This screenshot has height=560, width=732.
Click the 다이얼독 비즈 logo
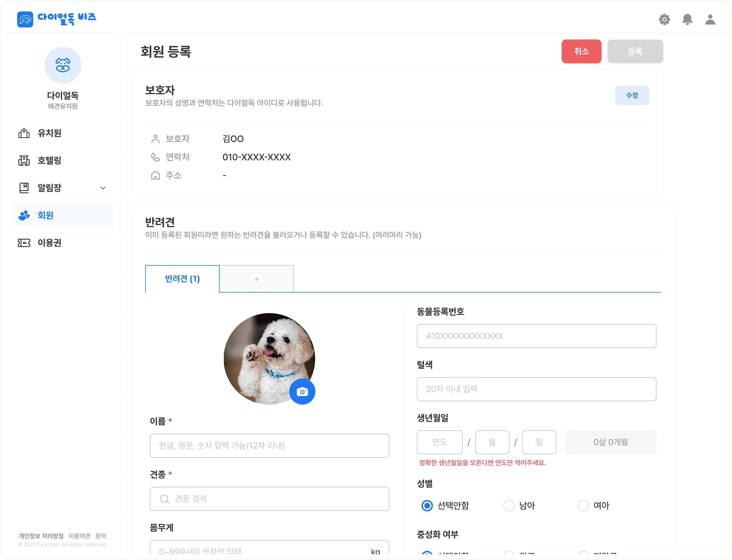[x=57, y=19]
